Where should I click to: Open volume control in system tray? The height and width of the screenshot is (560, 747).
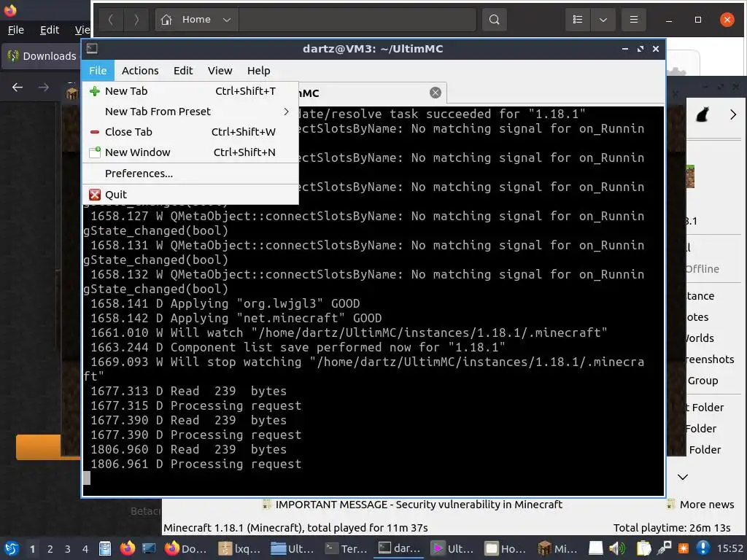click(x=617, y=548)
